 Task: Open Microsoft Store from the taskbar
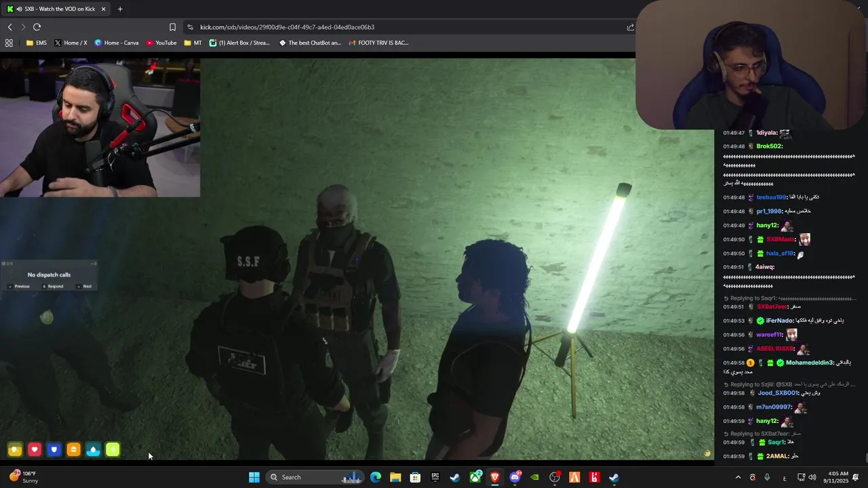point(415,477)
